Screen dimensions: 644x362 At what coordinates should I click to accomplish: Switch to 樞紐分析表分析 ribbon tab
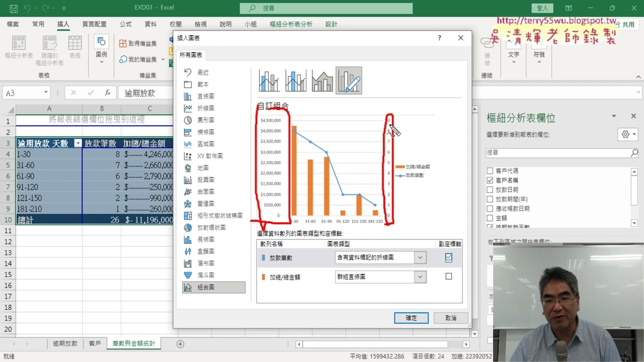(x=291, y=24)
